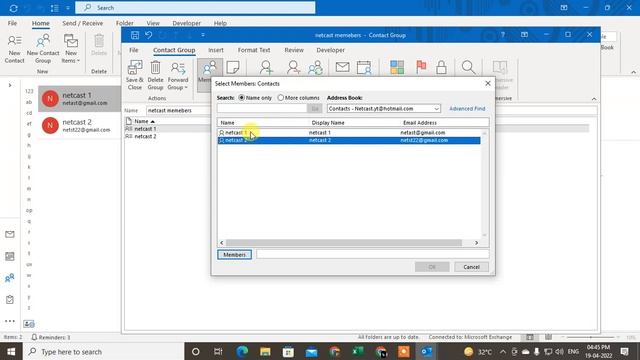This screenshot has width=640, height=360.
Task: Click the horizontal scrollbar left arrow in the dialog
Action: (x=222, y=243)
